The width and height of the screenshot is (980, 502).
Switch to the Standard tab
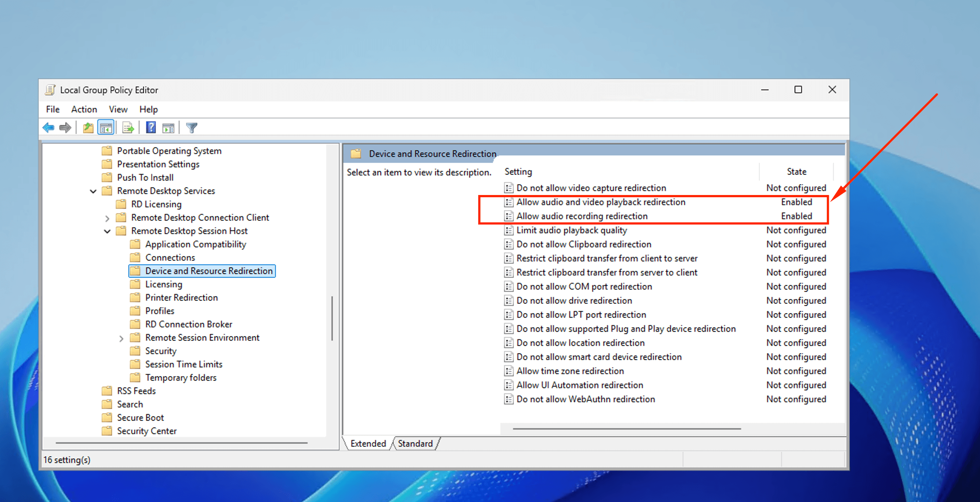coord(415,443)
